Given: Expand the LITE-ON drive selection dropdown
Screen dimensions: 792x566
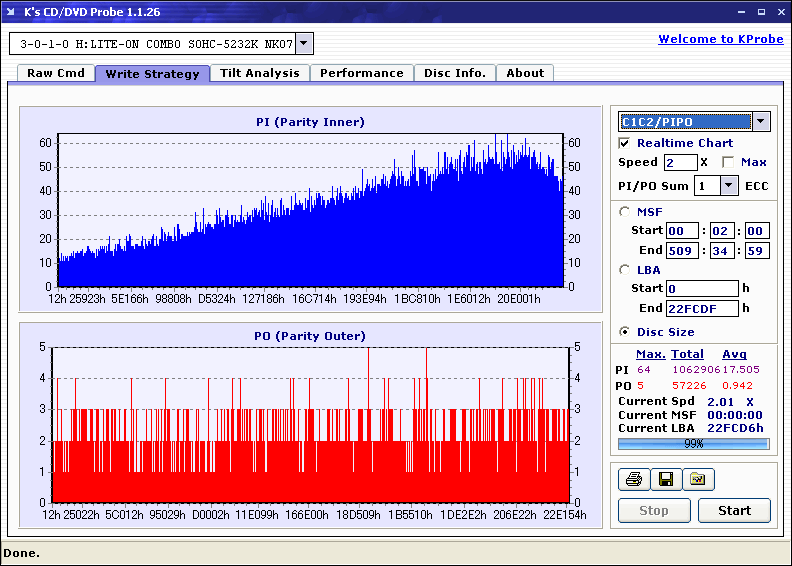Looking at the screenshot, I should tap(304, 44).
